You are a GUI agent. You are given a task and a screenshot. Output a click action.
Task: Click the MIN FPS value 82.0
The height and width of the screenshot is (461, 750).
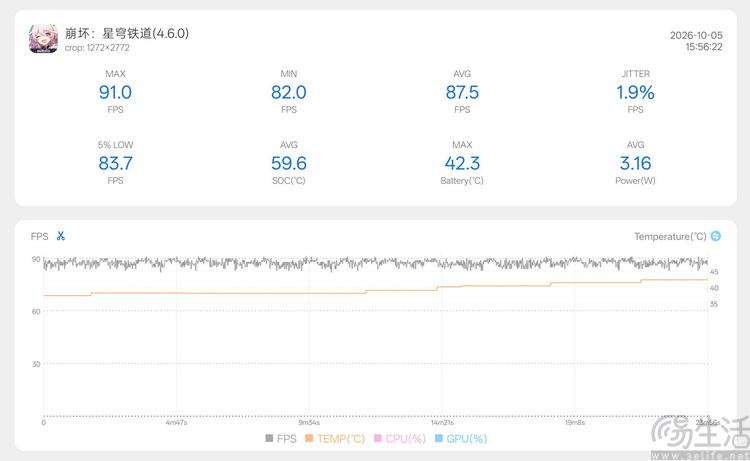point(288,92)
